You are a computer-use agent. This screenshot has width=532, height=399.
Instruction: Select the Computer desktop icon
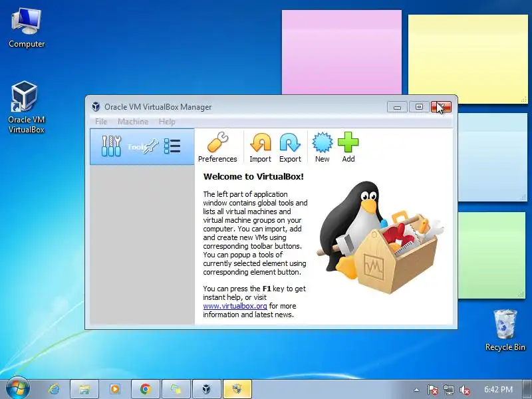click(27, 28)
